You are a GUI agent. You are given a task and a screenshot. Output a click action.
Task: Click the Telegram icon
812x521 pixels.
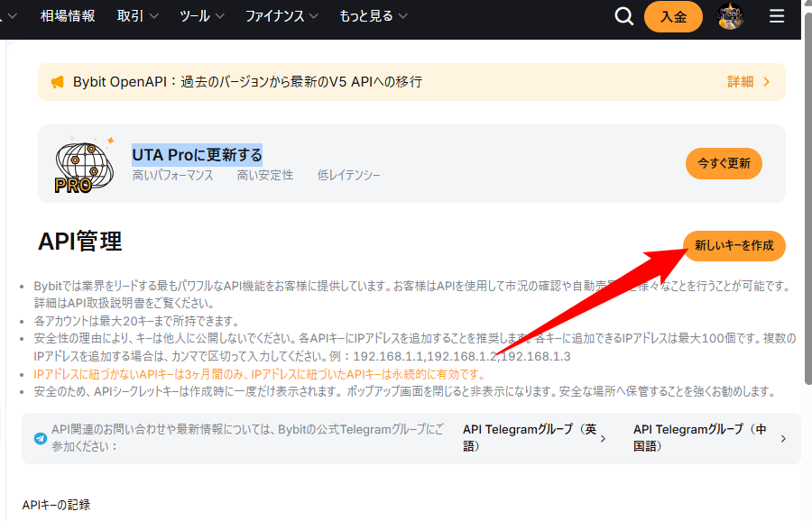click(40, 439)
